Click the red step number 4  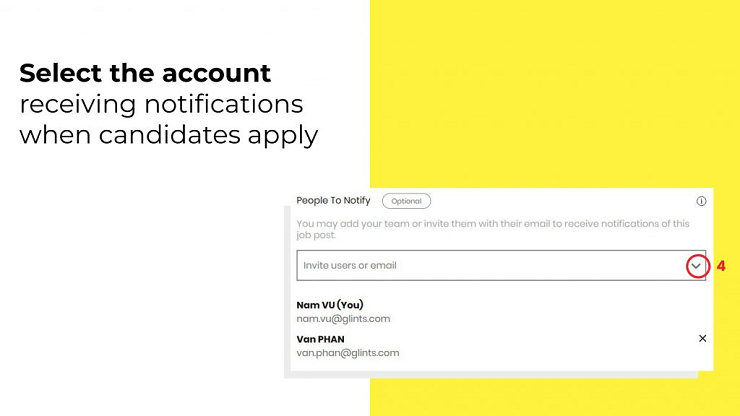[721, 266]
